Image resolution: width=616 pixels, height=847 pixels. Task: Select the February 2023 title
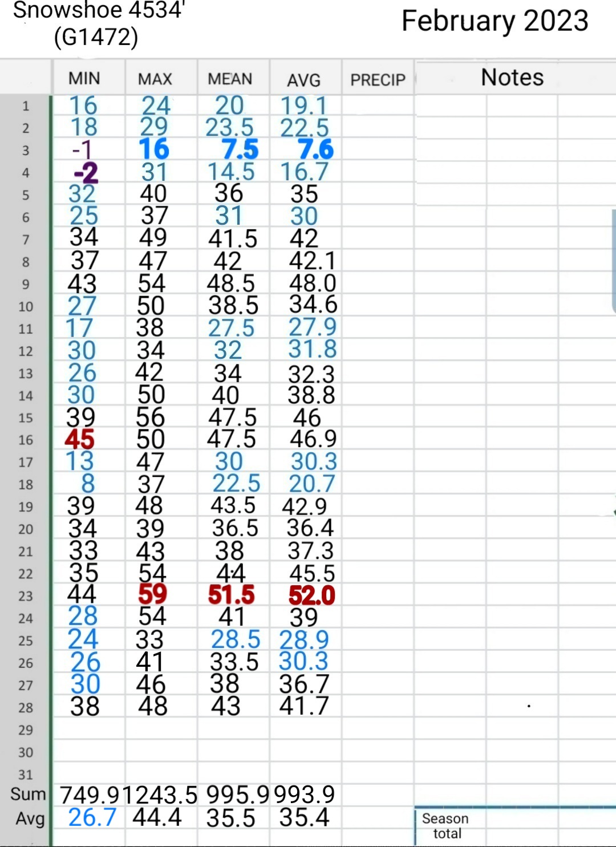(495, 21)
